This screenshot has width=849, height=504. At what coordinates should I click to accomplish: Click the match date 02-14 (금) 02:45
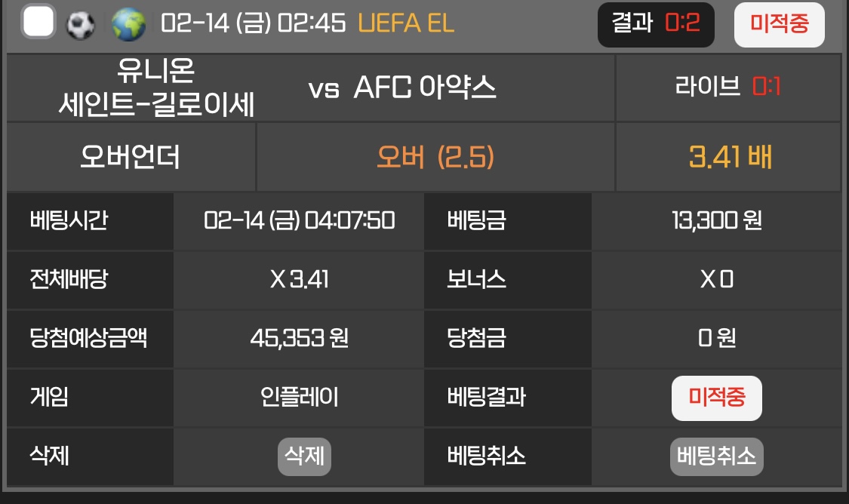point(254,23)
